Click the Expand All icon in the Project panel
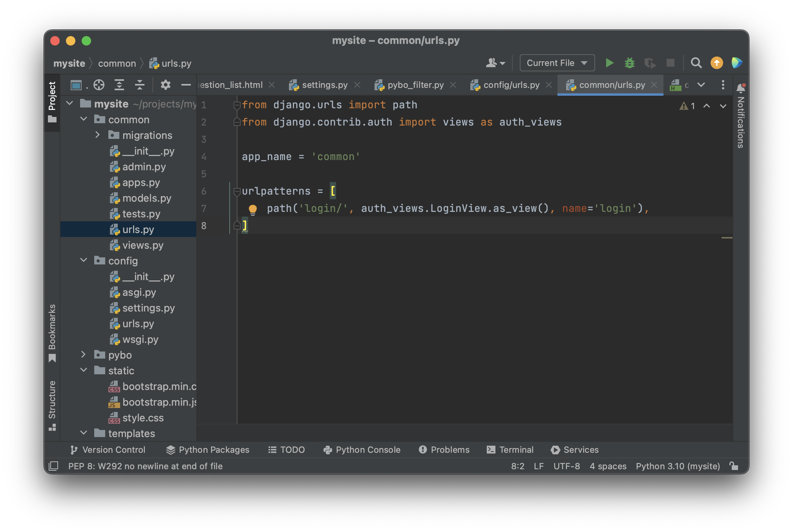 (119, 85)
